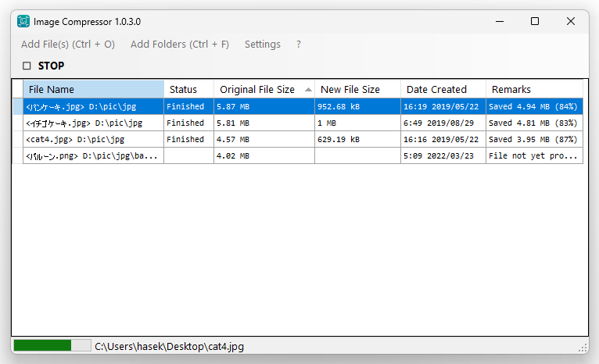
Task: Sort by Date Created column header
Action: coord(443,89)
